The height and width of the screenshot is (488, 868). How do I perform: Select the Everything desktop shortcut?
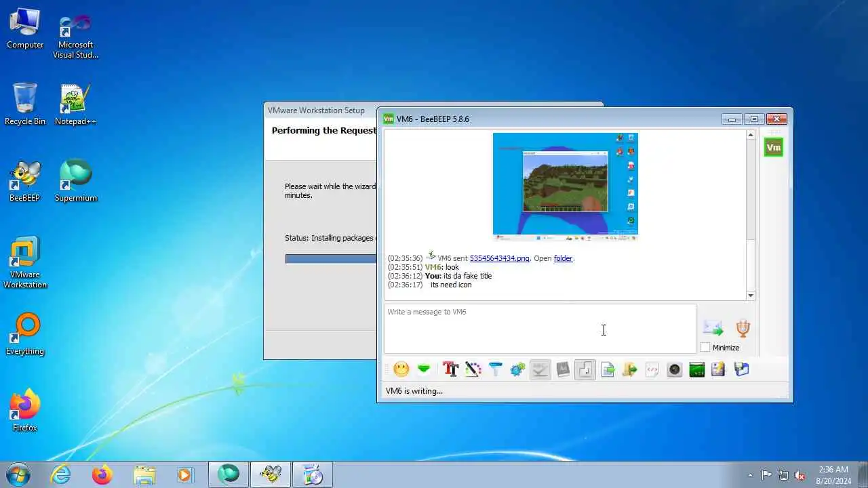(x=25, y=334)
